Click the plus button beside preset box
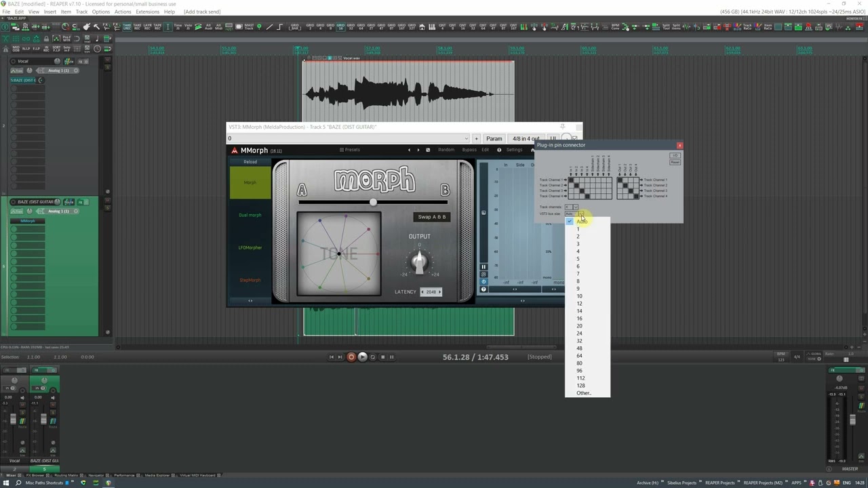 476,139
